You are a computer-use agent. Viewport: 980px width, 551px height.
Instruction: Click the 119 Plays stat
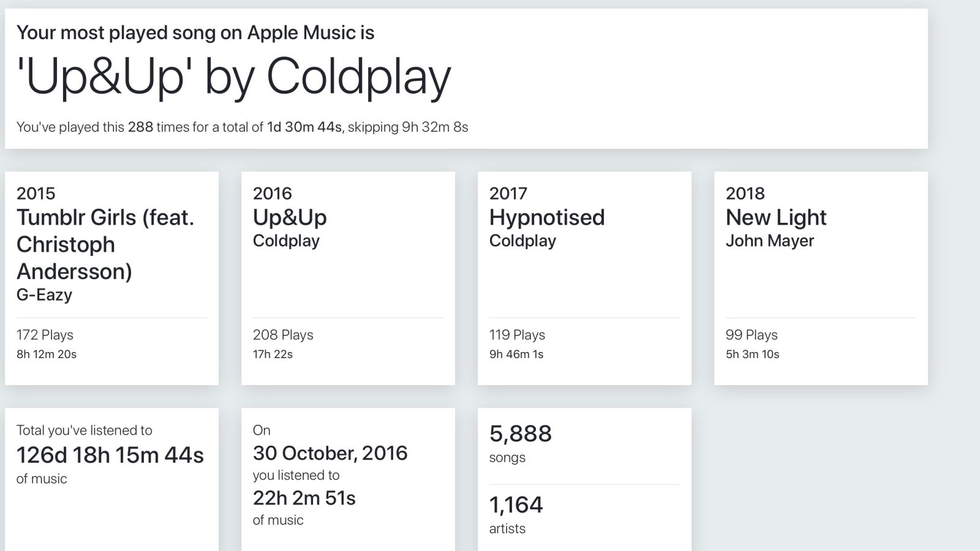click(x=517, y=335)
